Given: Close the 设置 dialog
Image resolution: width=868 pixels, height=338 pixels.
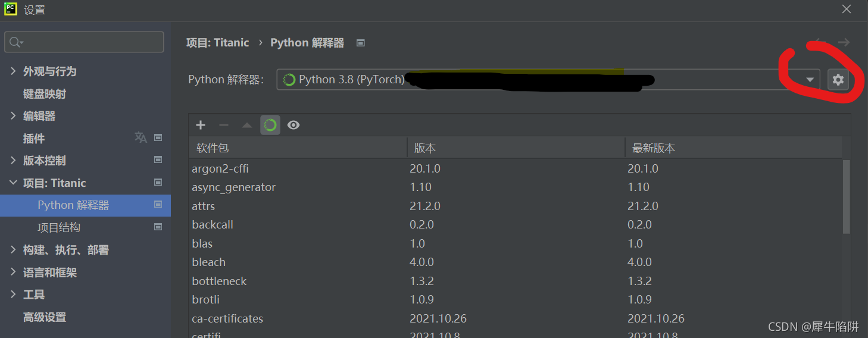Looking at the screenshot, I should [x=847, y=9].
